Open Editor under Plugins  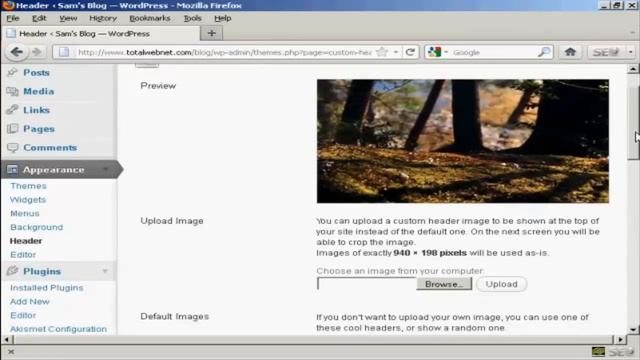pyautogui.click(x=23, y=315)
